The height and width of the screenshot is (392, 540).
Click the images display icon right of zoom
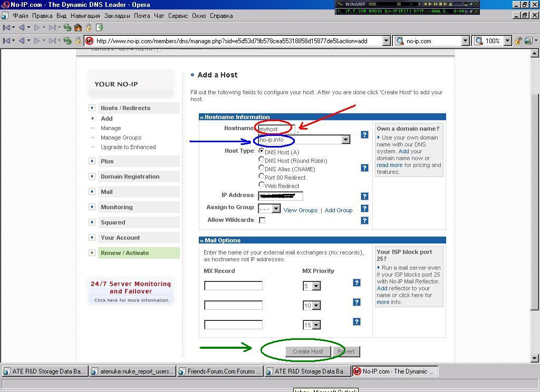coord(528,41)
